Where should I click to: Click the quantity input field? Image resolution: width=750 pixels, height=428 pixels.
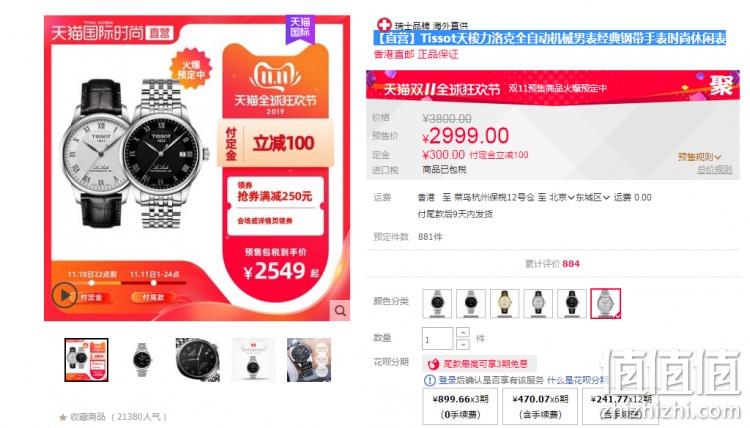(437, 339)
